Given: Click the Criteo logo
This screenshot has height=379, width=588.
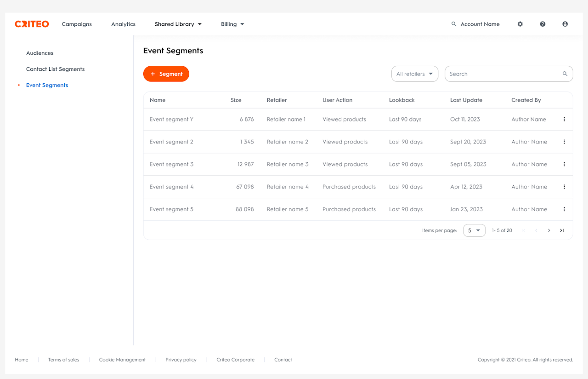Looking at the screenshot, I should pos(32,24).
